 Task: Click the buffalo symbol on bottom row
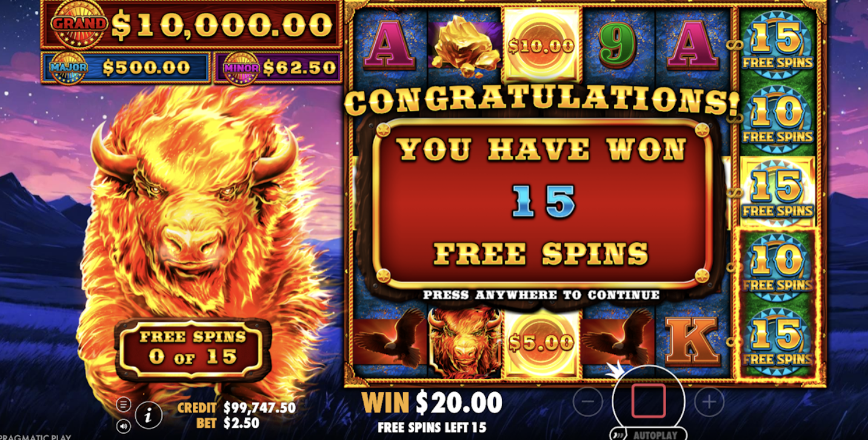pyautogui.click(x=466, y=343)
